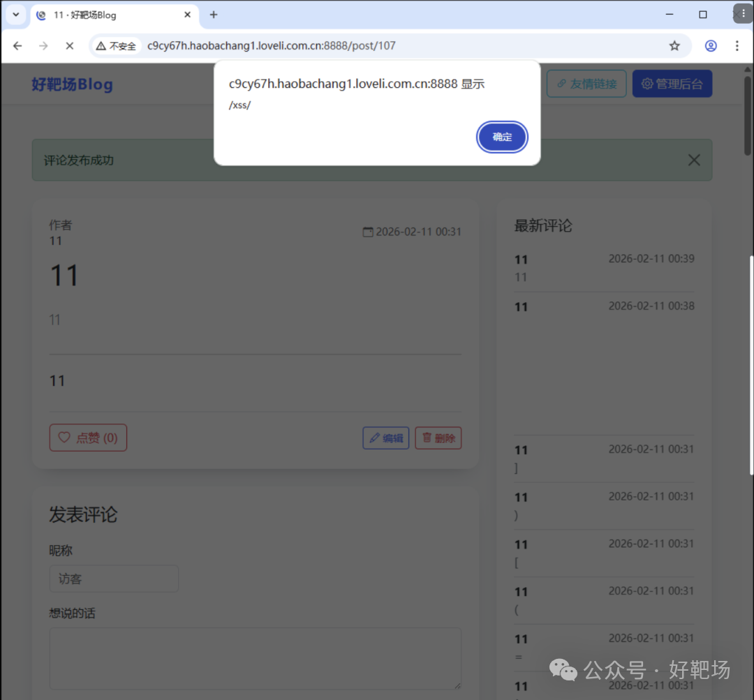Viewport: 754px width, 700px height.
Task: Bookmark this page with star icon
Action: (674, 45)
